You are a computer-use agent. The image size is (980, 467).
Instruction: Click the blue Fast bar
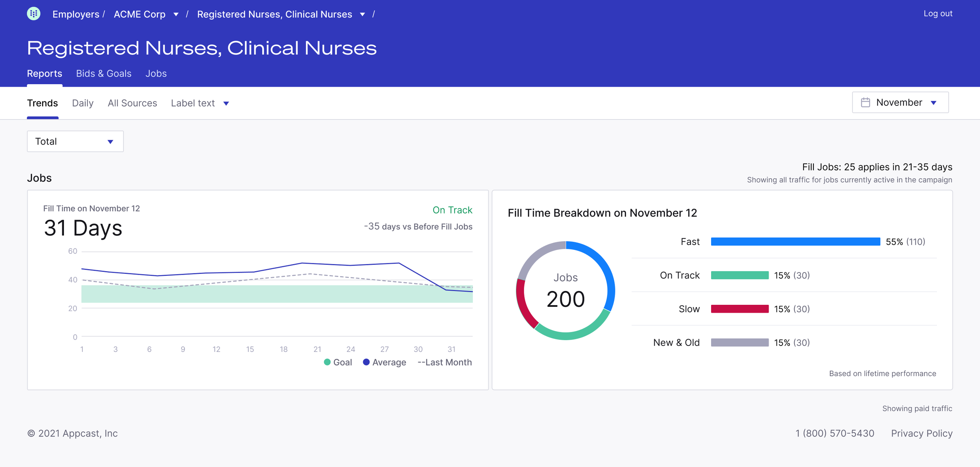pyautogui.click(x=795, y=242)
